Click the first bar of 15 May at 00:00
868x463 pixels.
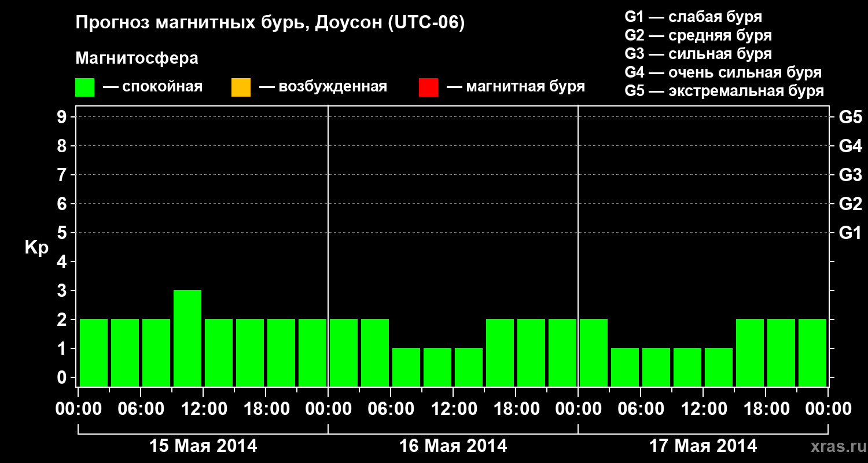94,352
